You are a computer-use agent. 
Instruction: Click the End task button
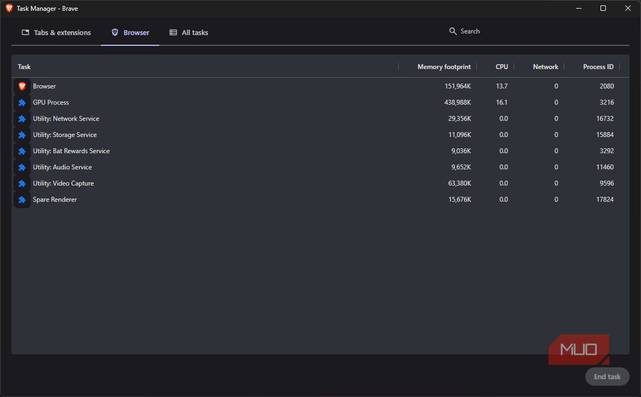click(x=607, y=377)
